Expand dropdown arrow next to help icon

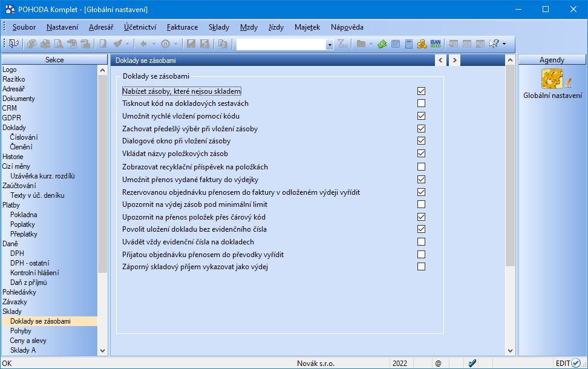(504, 44)
